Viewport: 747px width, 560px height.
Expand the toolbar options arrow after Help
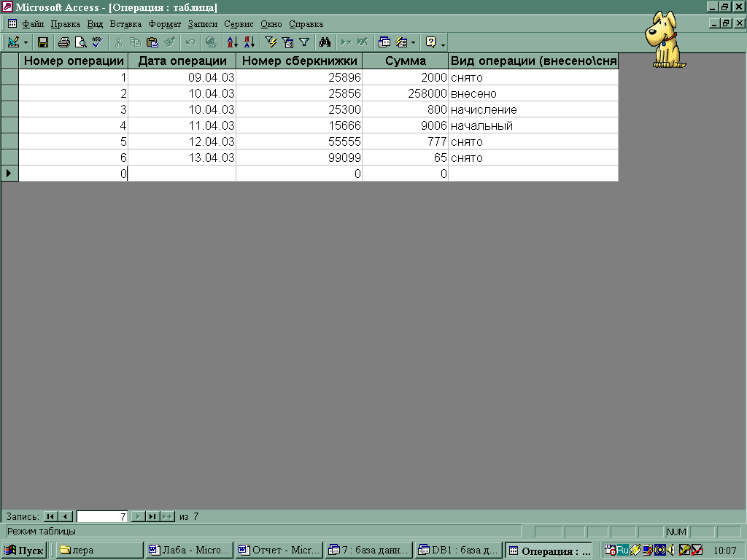coord(444,44)
